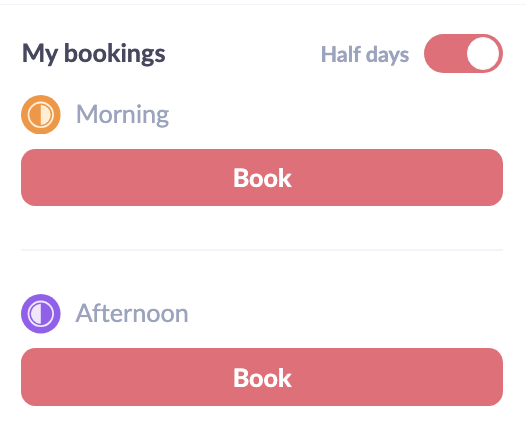Click the word days in the Half days label
Viewport: 526px width, 434px height.
tap(387, 55)
